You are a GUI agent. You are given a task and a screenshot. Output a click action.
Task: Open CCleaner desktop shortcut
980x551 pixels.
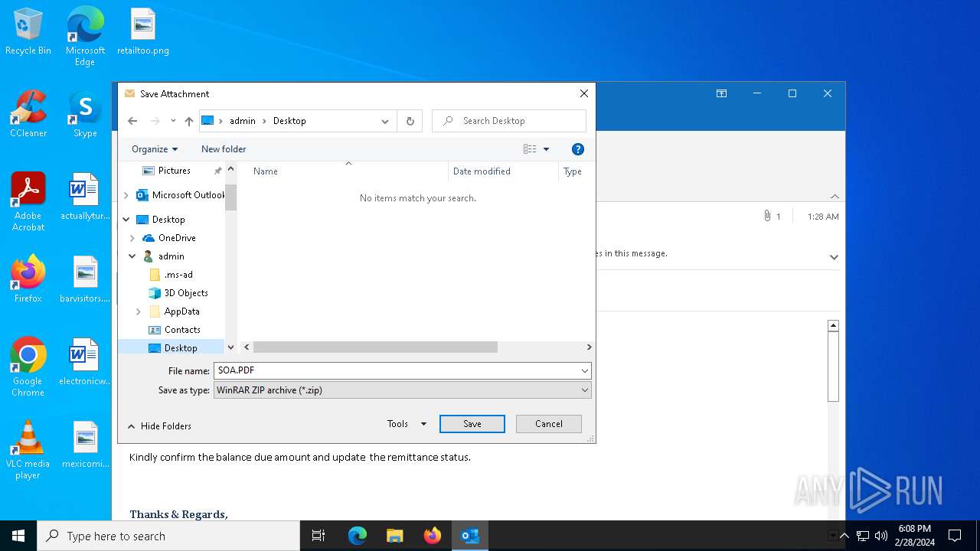28,115
